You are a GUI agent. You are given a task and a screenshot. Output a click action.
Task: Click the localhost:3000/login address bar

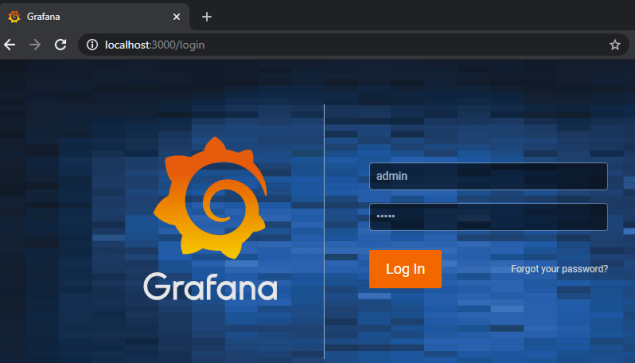tap(353, 45)
